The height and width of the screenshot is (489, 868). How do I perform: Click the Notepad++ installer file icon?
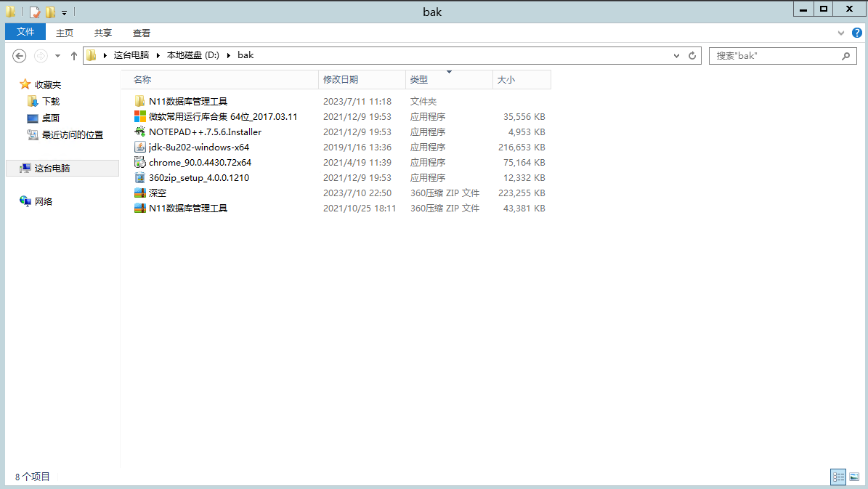click(140, 132)
